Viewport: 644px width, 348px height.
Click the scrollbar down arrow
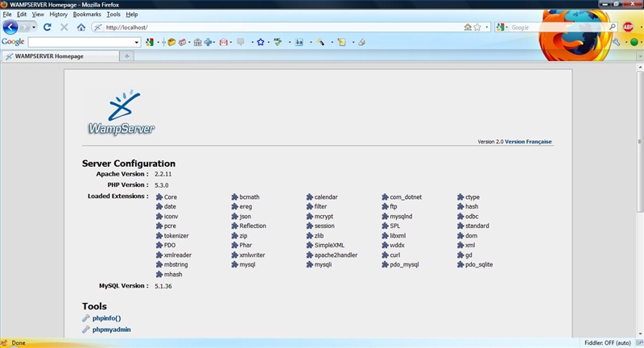(x=640, y=334)
